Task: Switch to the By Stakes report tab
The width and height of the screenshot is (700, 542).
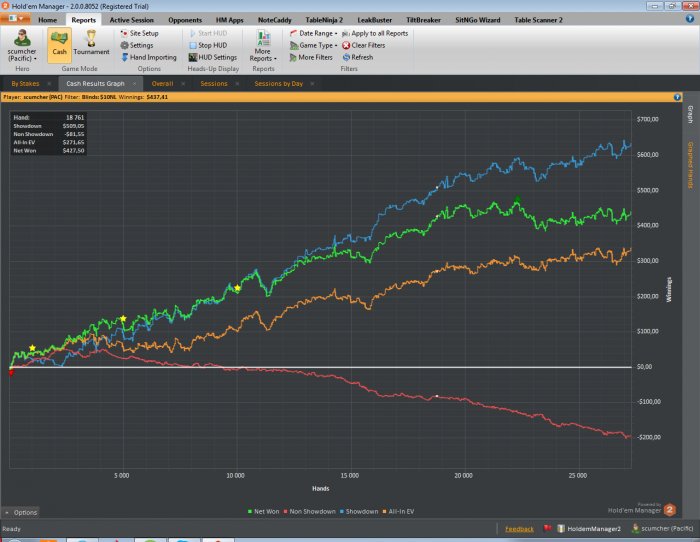Action: [25, 83]
